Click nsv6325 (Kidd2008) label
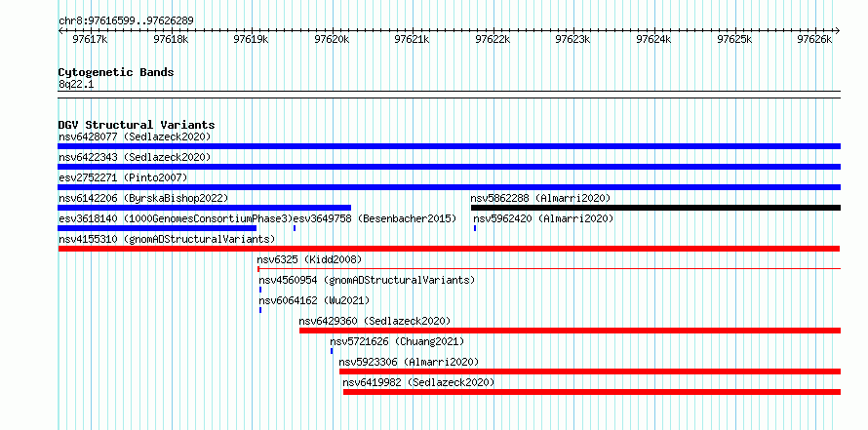 [309, 259]
